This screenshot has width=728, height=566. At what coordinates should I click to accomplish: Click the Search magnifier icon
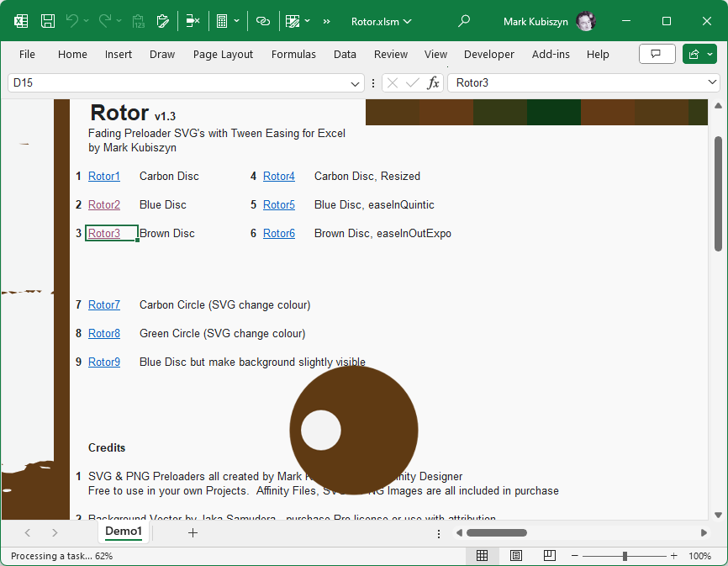point(463,21)
